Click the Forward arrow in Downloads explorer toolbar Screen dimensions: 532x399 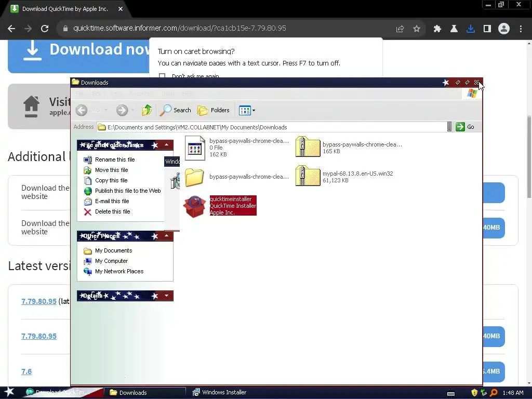(122, 110)
